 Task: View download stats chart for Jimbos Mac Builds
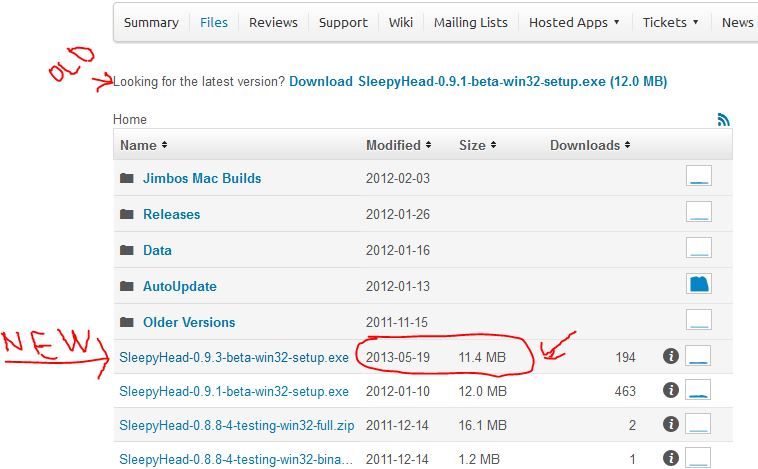699,176
